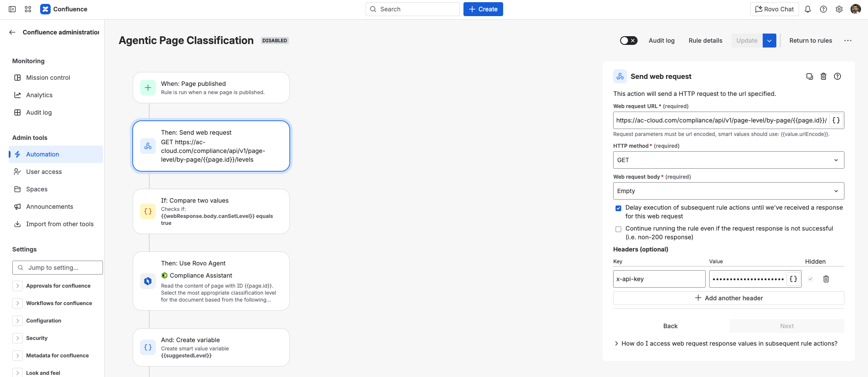Uncheck Delay execution of subsequent rule actions
The height and width of the screenshot is (377, 868).
point(618,208)
